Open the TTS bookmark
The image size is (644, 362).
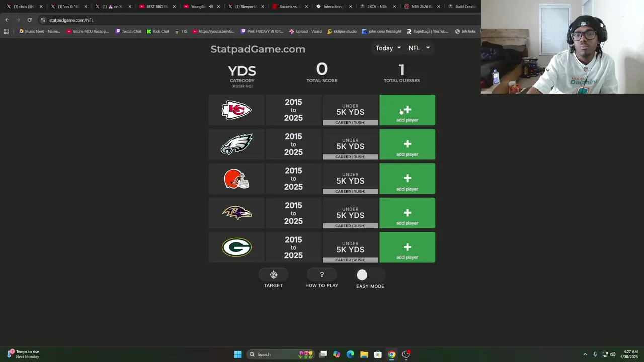point(181,31)
